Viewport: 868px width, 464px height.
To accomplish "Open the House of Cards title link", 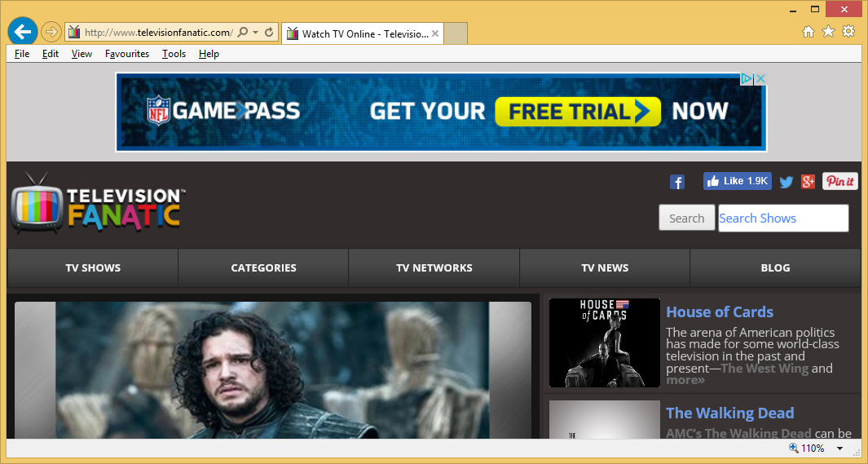I will pyautogui.click(x=720, y=312).
